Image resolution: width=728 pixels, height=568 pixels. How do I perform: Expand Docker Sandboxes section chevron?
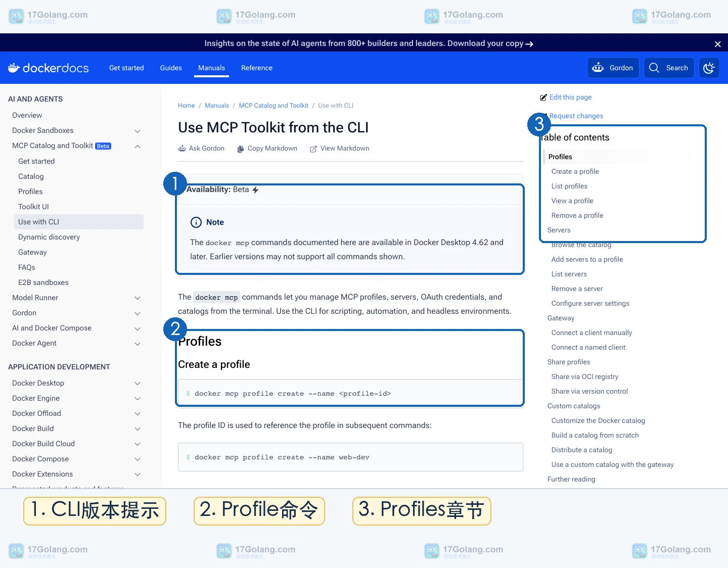point(138,131)
